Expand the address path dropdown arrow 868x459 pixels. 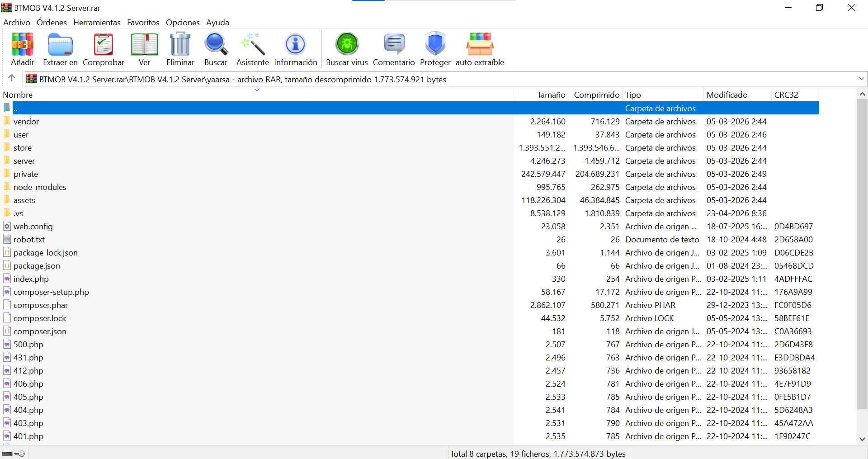pos(862,79)
